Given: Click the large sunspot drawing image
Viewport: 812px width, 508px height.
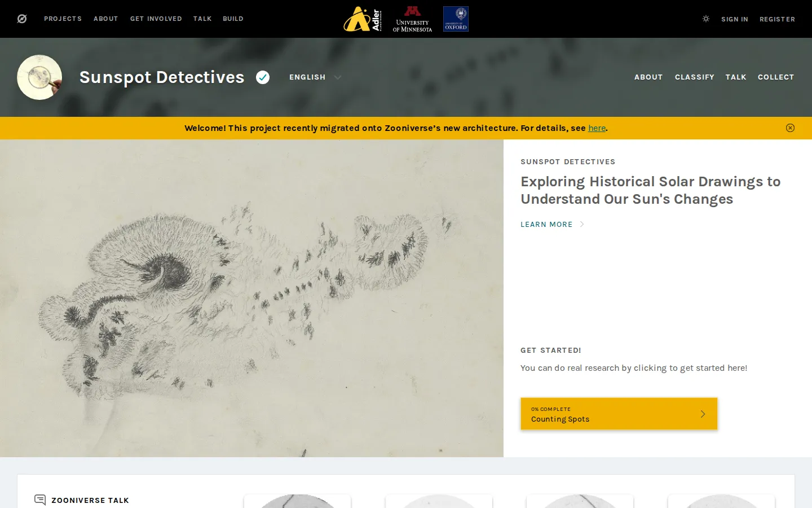Looking at the screenshot, I should click(251, 298).
